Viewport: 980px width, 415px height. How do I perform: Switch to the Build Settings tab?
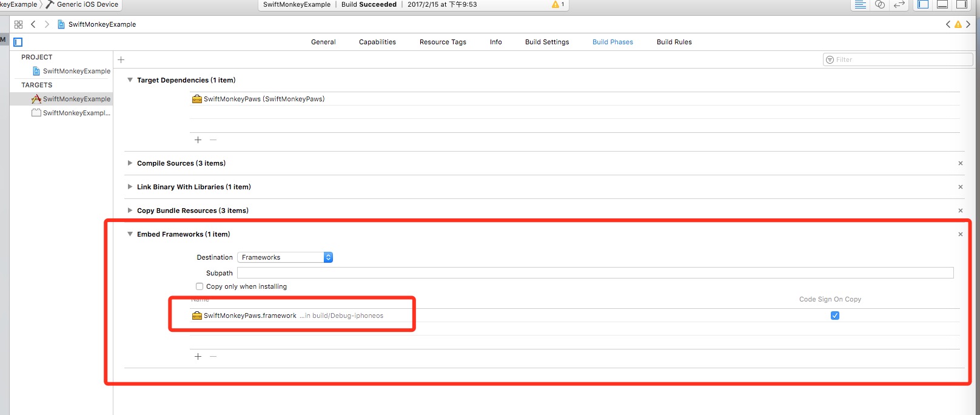click(x=547, y=42)
